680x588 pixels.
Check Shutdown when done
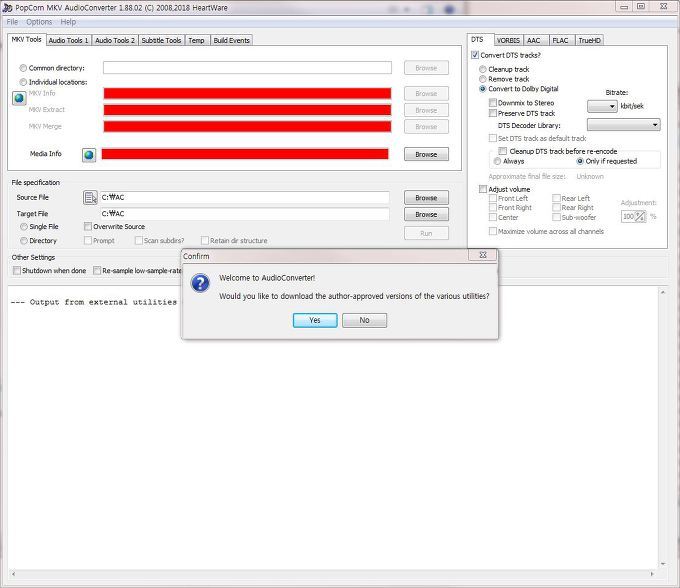(x=17, y=271)
